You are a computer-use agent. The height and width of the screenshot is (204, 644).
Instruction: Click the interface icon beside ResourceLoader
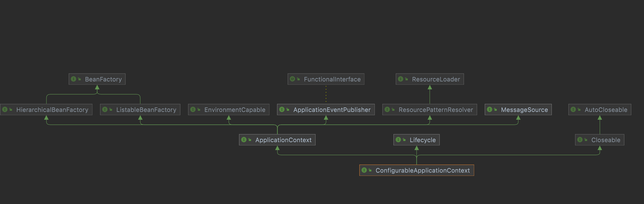[401, 79]
